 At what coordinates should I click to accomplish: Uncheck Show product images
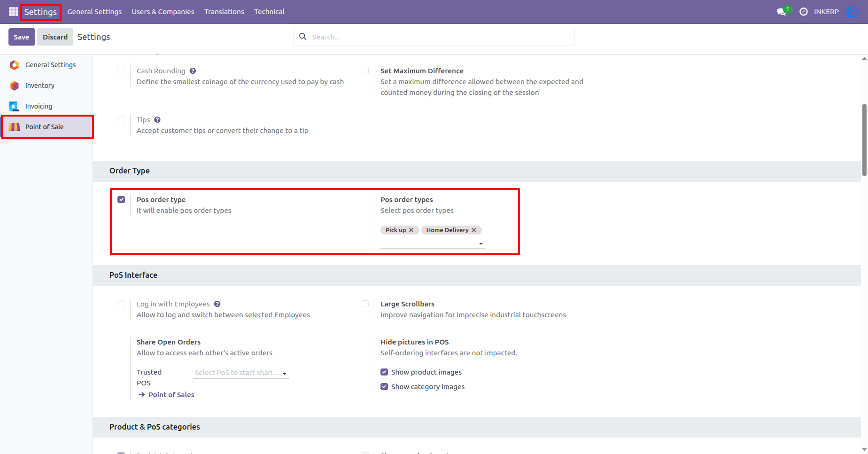click(384, 372)
